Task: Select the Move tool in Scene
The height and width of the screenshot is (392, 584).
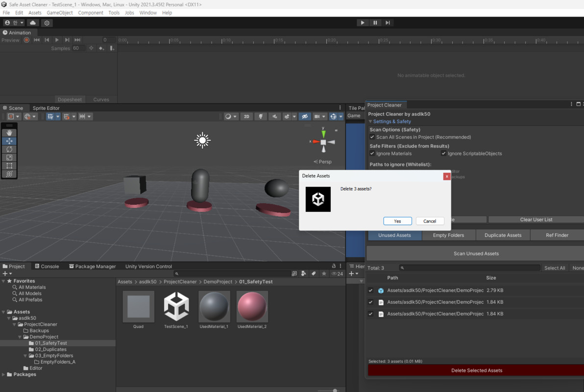Action: (x=9, y=141)
